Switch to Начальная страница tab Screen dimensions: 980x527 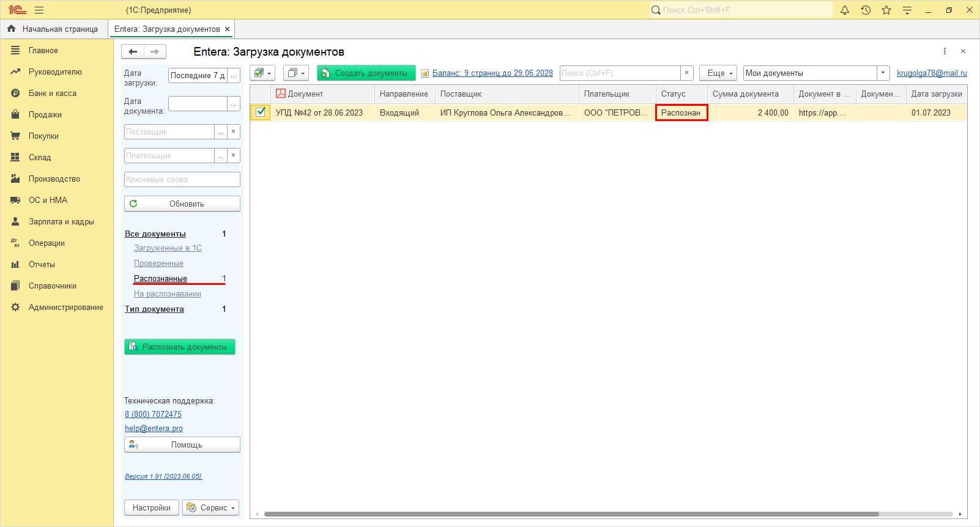click(x=54, y=29)
